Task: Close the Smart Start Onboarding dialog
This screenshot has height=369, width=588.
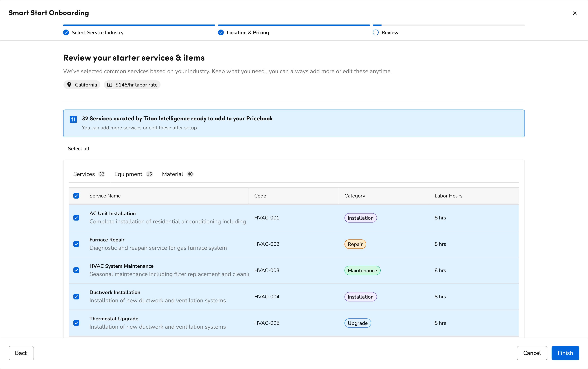Action: 575,13
